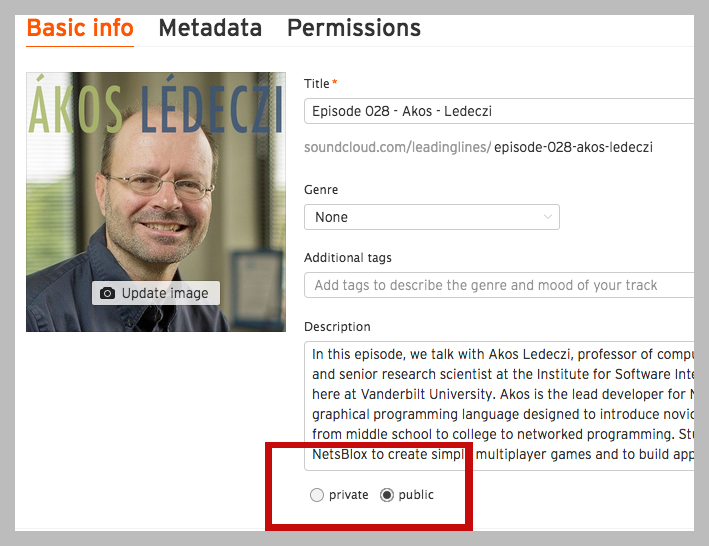Click the Genre field label
This screenshot has width=709, height=546.
(x=321, y=190)
